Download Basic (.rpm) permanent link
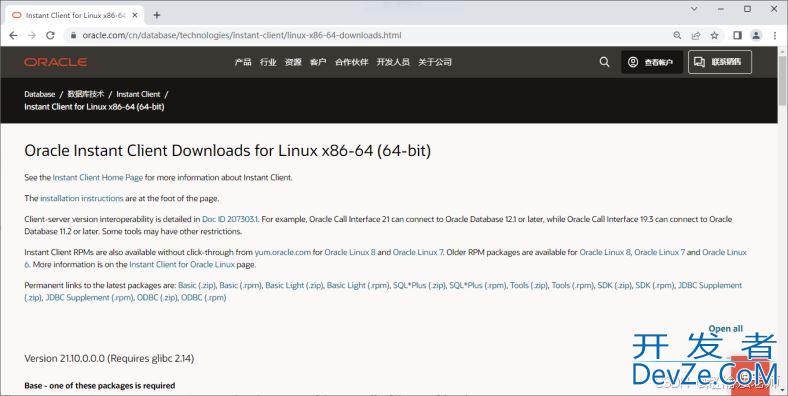This screenshot has width=788, height=396. 240,285
